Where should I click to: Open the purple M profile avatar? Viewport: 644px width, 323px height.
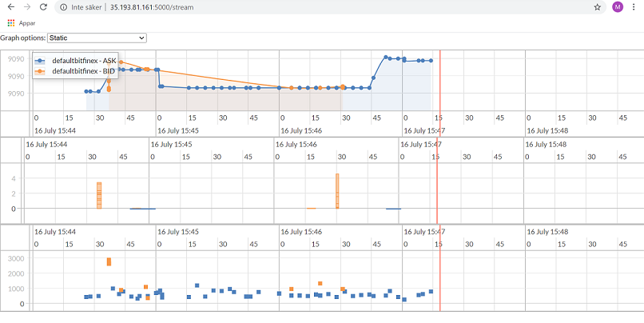pyautogui.click(x=618, y=7)
